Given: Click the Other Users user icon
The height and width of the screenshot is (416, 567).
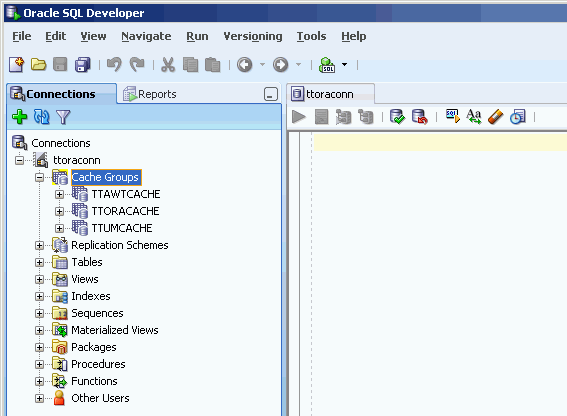Looking at the screenshot, I should pos(59,398).
